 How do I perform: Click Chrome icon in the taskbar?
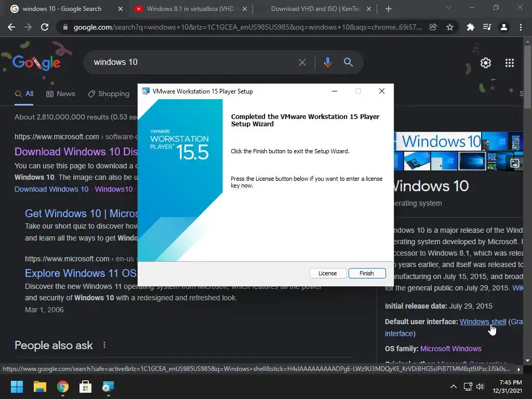point(63,387)
